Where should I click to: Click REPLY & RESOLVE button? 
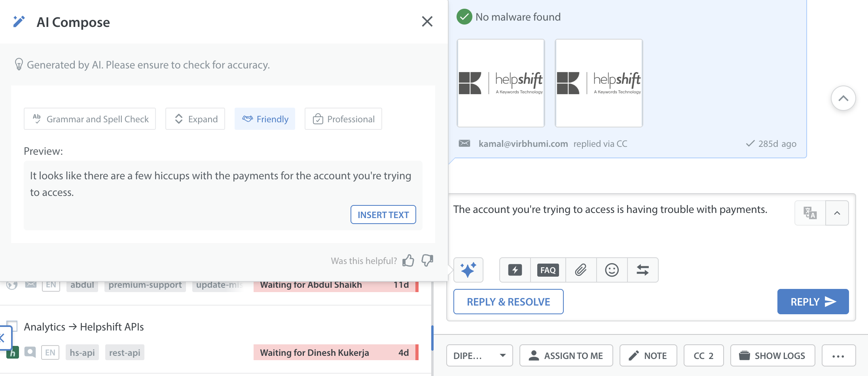[x=508, y=302]
